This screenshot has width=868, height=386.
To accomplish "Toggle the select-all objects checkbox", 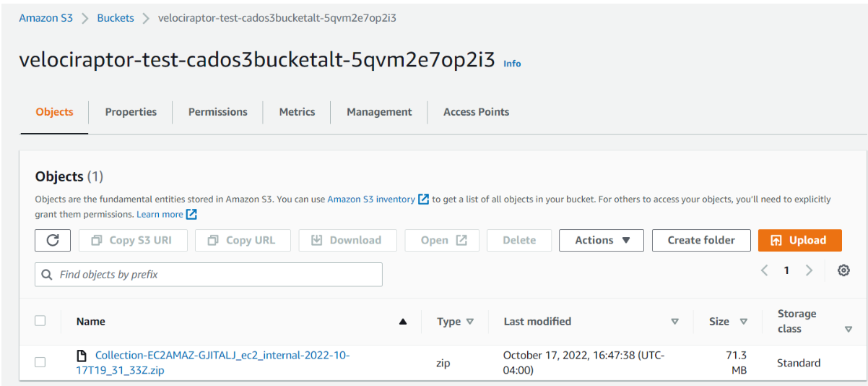I will click(40, 321).
